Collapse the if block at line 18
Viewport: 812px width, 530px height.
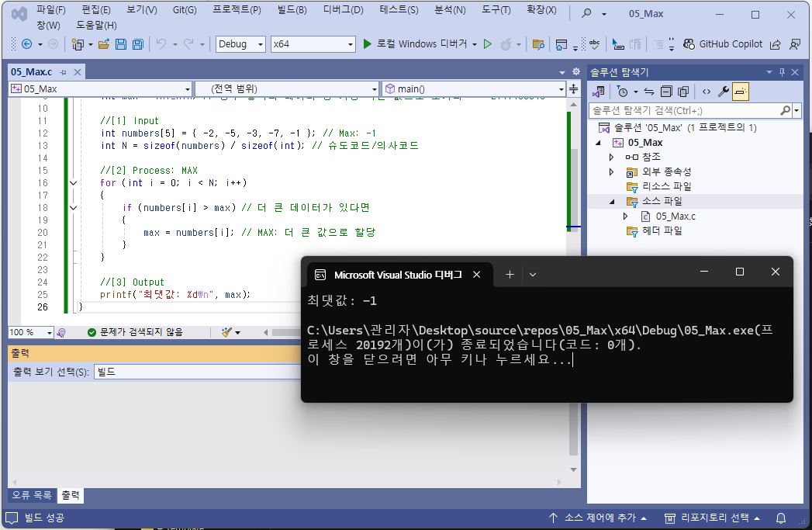[x=73, y=208]
